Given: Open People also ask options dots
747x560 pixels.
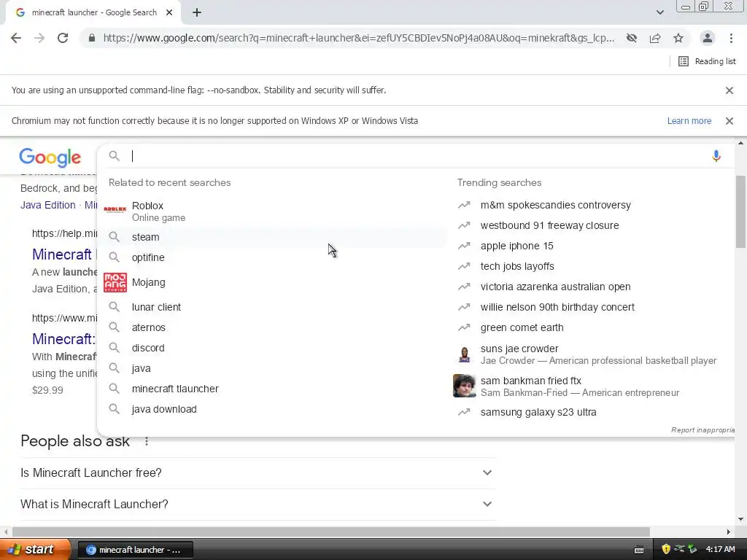Looking at the screenshot, I should pyautogui.click(x=147, y=441).
